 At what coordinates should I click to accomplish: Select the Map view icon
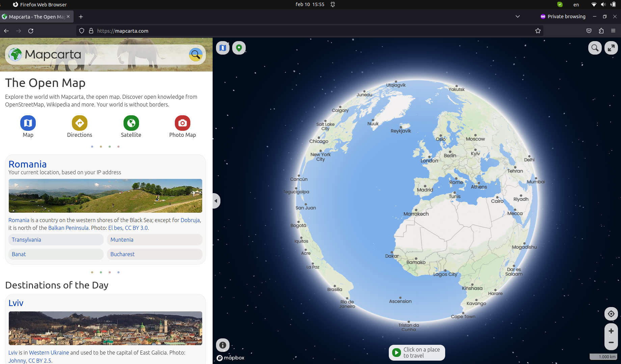click(28, 123)
